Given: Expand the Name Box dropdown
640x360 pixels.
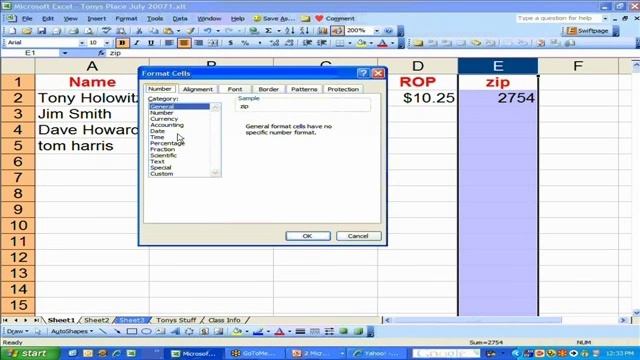Looking at the screenshot, I should click(x=64, y=53).
